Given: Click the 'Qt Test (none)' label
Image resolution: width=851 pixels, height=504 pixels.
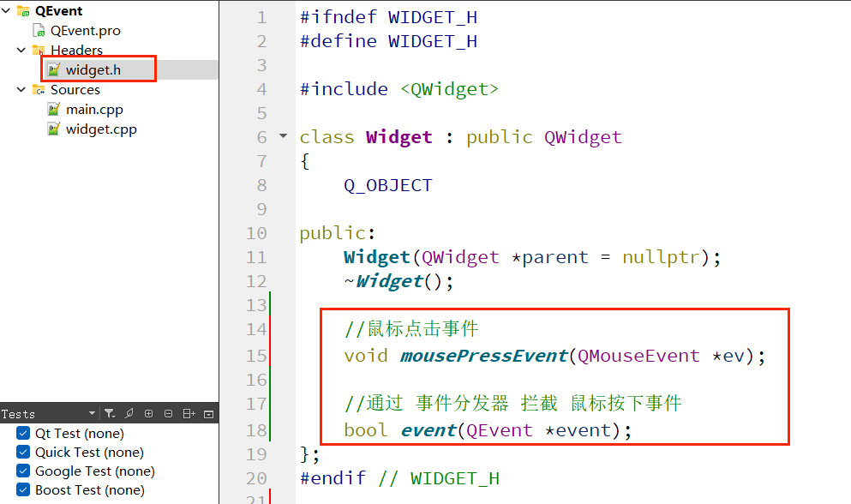Looking at the screenshot, I should tap(80, 434).
